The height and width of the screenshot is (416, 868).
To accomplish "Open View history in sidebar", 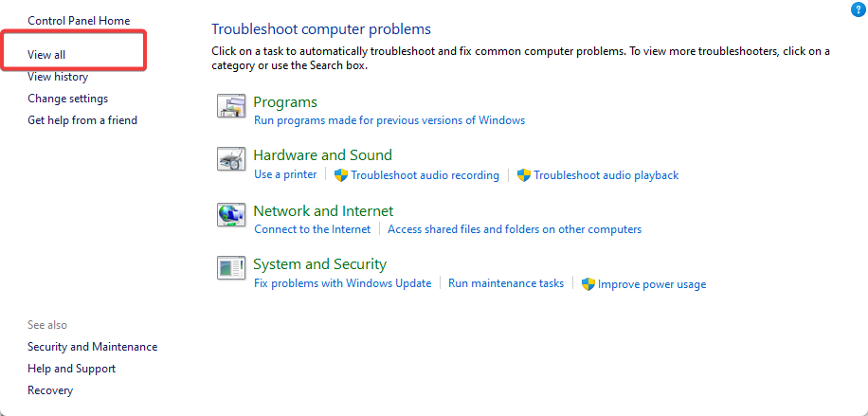I will (x=58, y=77).
